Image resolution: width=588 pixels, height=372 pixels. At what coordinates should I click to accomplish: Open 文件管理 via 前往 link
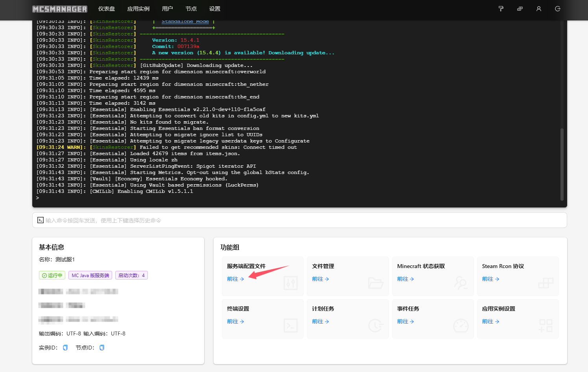tap(320, 279)
